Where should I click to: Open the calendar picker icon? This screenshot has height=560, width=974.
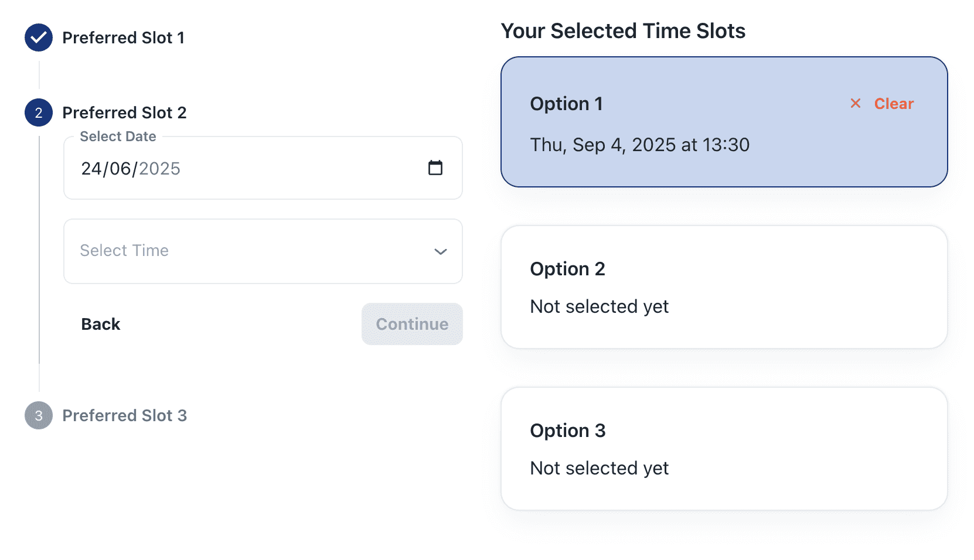click(x=435, y=168)
